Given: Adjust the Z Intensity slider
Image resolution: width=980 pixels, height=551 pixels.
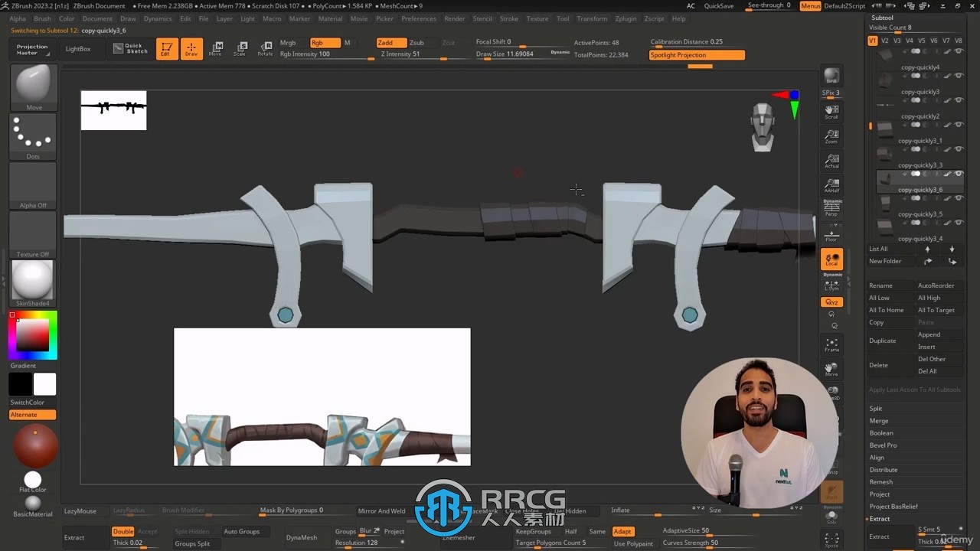Looking at the screenshot, I should 423,54.
